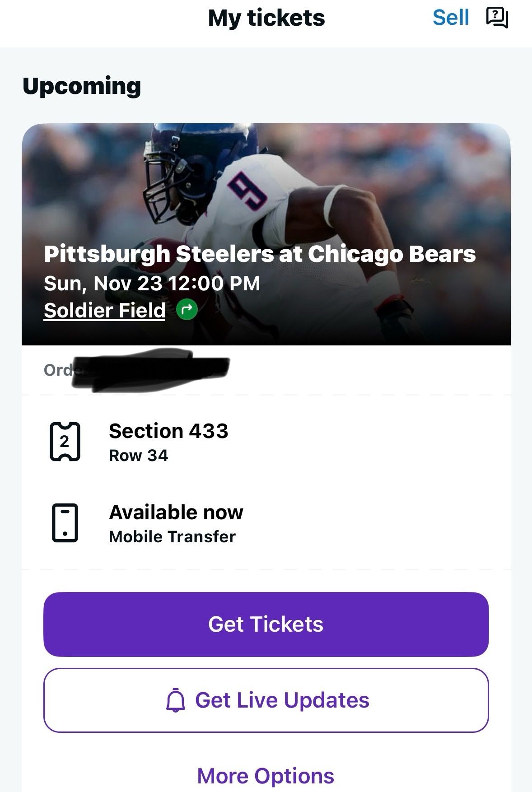Viewport: 532px width, 792px height.
Task: Select the Steelers at Bears event title
Action: click(x=260, y=254)
